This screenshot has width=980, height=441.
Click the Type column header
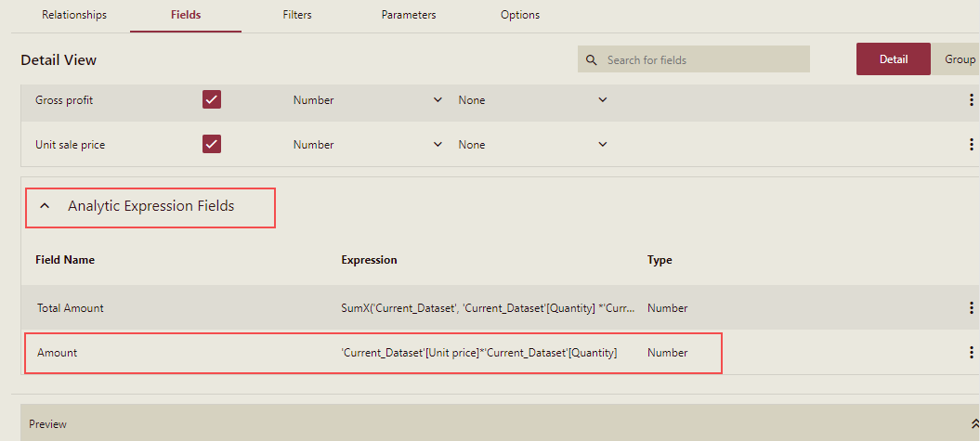pyautogui.click(x=660, y=260)
